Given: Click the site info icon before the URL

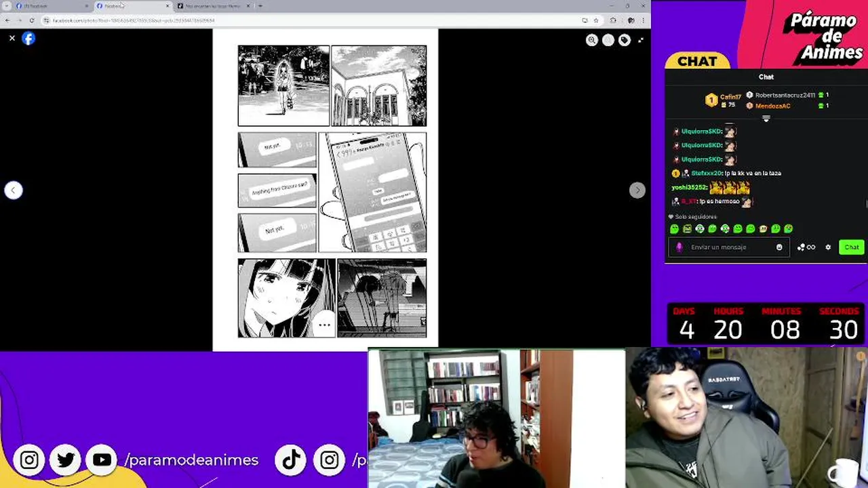Looking at the screenshot, I should point(47,20).
